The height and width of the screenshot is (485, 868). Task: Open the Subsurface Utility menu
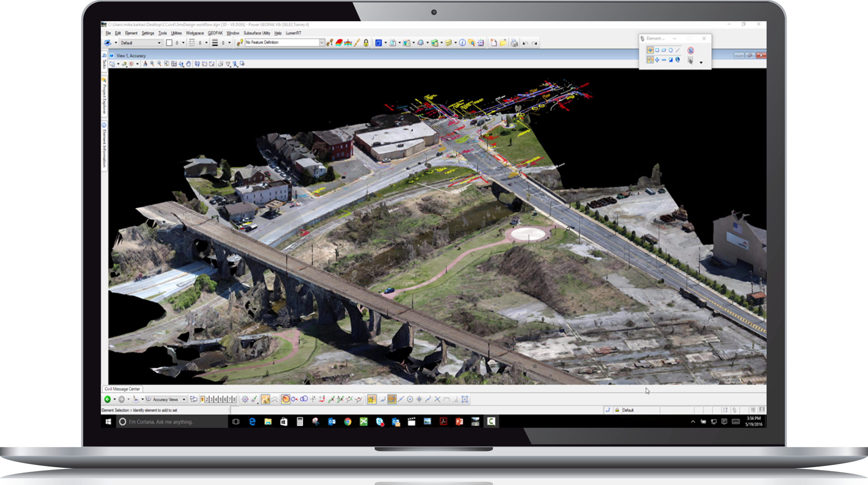coord(257,33)
